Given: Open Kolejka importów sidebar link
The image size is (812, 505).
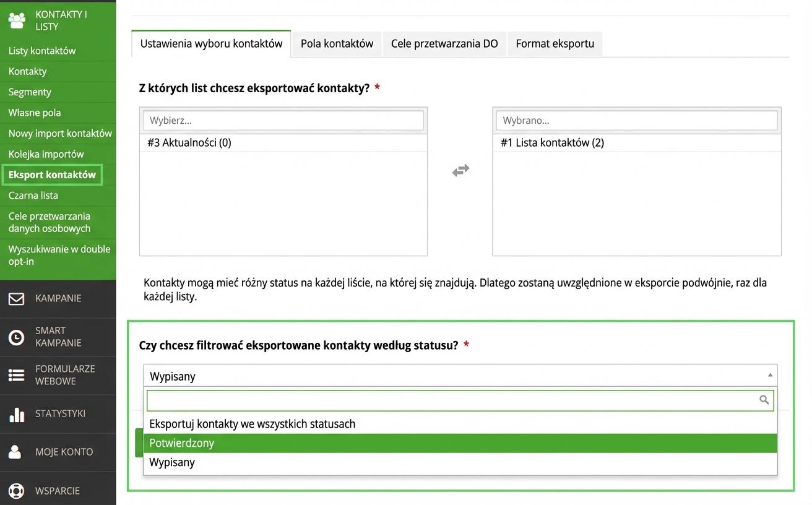Looking at the screenshot, I should [46, 154].
